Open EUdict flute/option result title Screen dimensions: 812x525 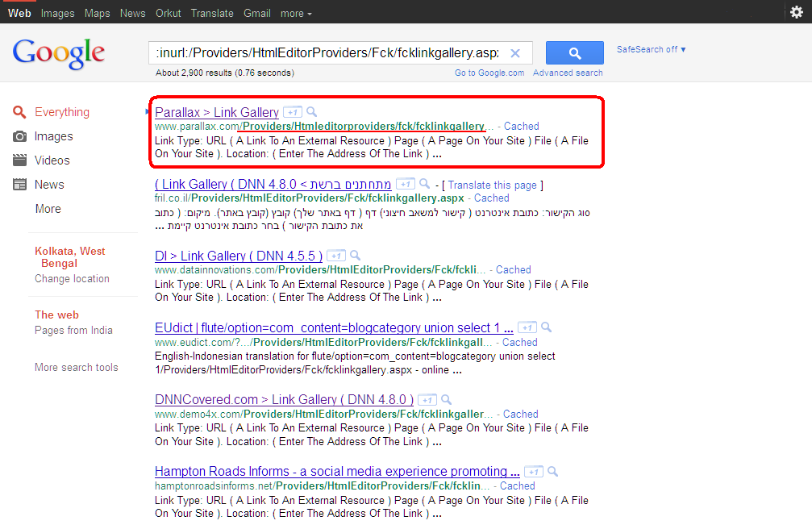click(x=334, y=328)
